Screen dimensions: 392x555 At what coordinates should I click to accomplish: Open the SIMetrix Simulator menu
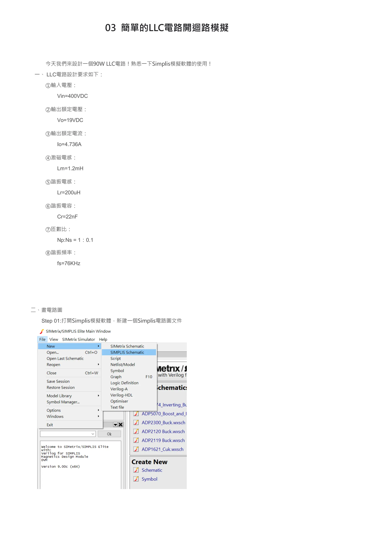[78, 339]
